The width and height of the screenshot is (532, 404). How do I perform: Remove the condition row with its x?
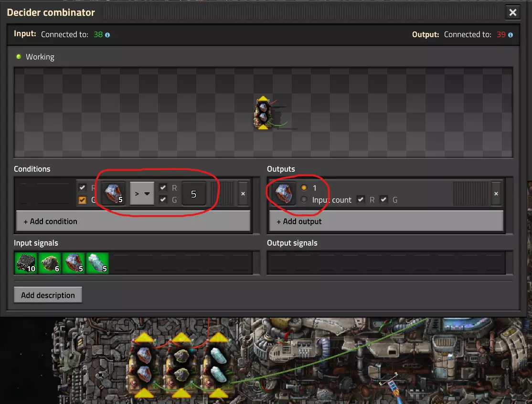coord(243,194)
